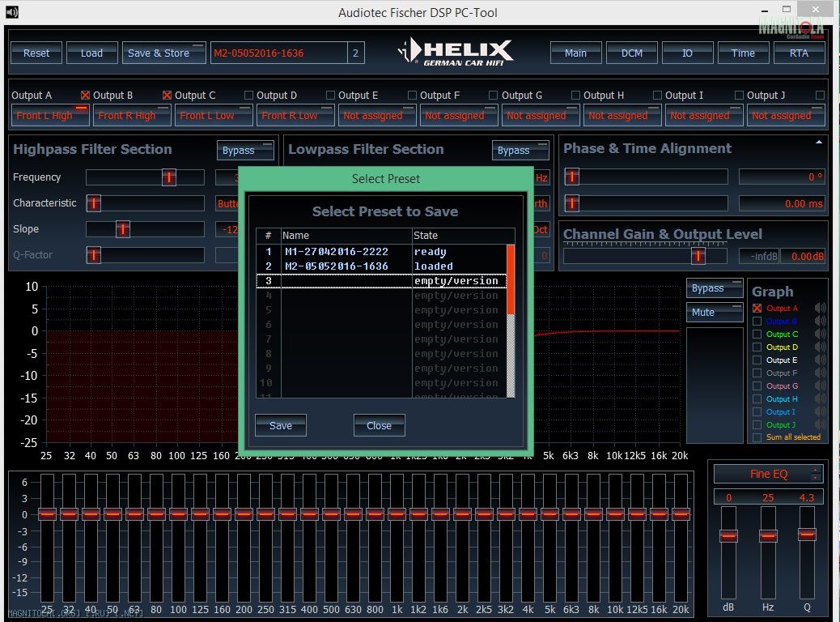Click the speaker icon beside Output I in Graph
The image size is (840, 622).
pos(820,412)
